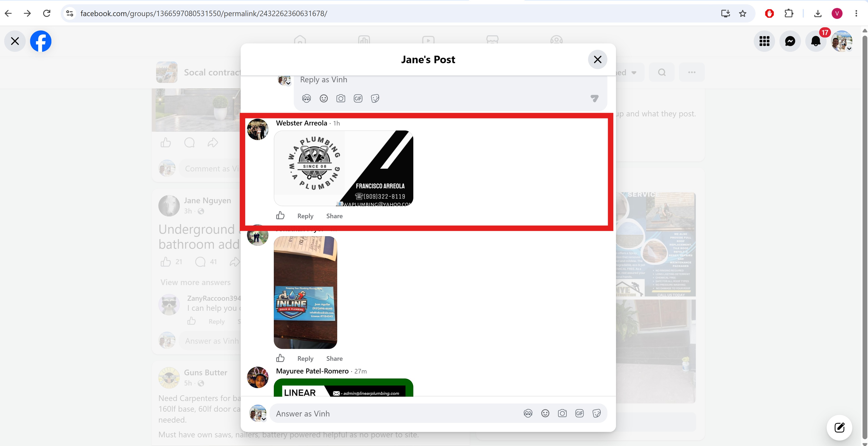Insert avatar sticker in the Reply as Vinh box
868x446 pixels.
(x=306, y=98)
